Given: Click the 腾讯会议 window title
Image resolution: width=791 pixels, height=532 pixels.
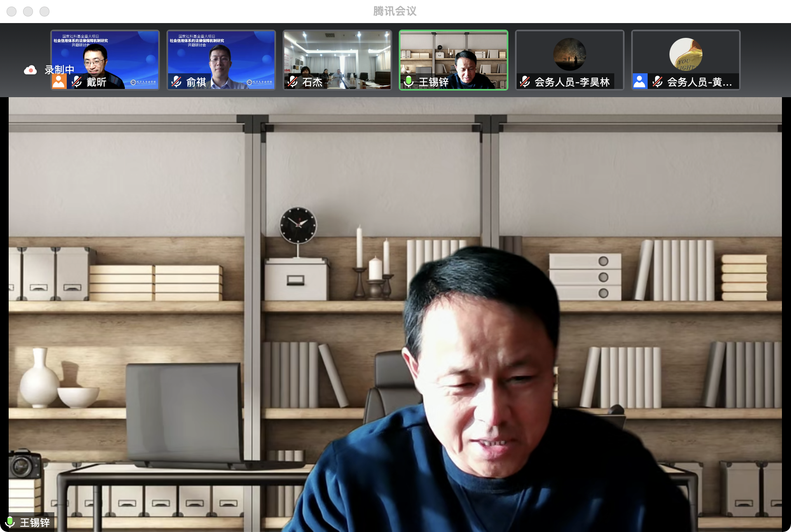Looking at the screenshot, I should tap(395, 11).
